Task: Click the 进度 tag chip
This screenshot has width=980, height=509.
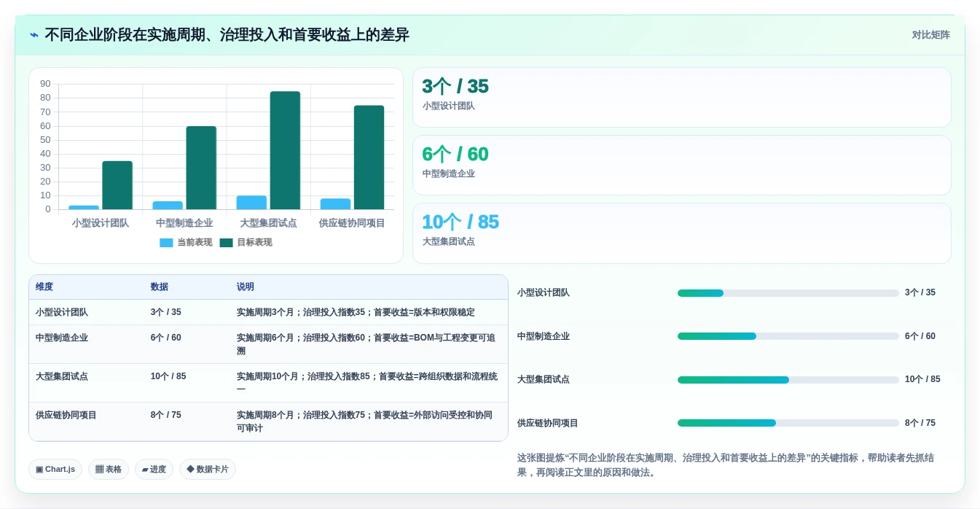Action: coord(154,470)
